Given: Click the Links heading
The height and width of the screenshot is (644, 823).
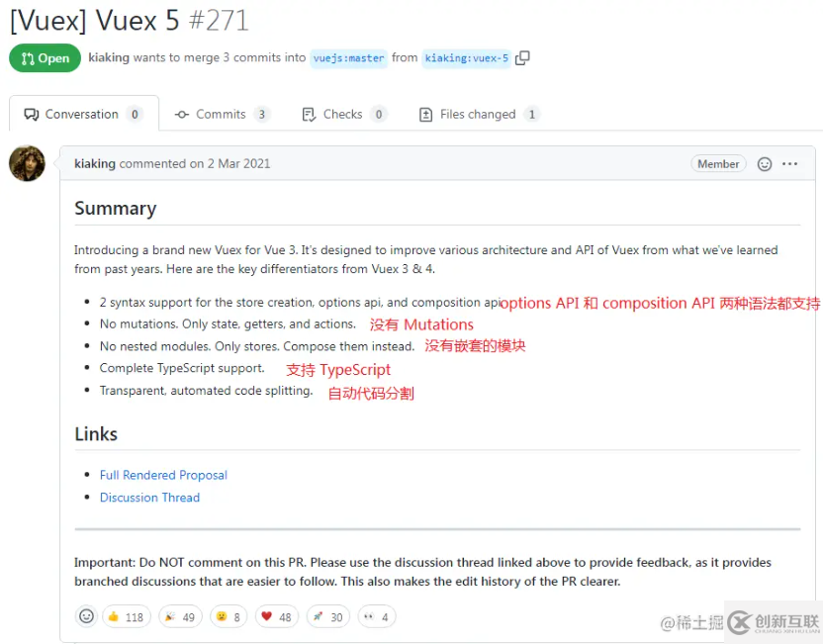Looking at the screenshot, I should (x=96, y=434).
